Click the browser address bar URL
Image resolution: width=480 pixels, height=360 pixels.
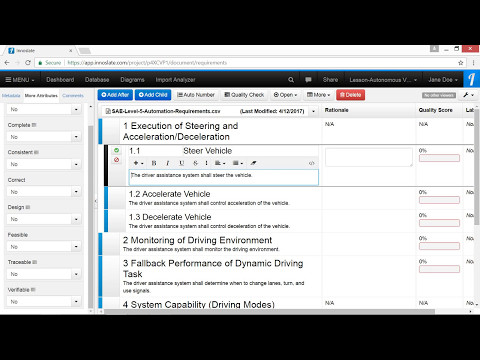(x=147, y=63)
